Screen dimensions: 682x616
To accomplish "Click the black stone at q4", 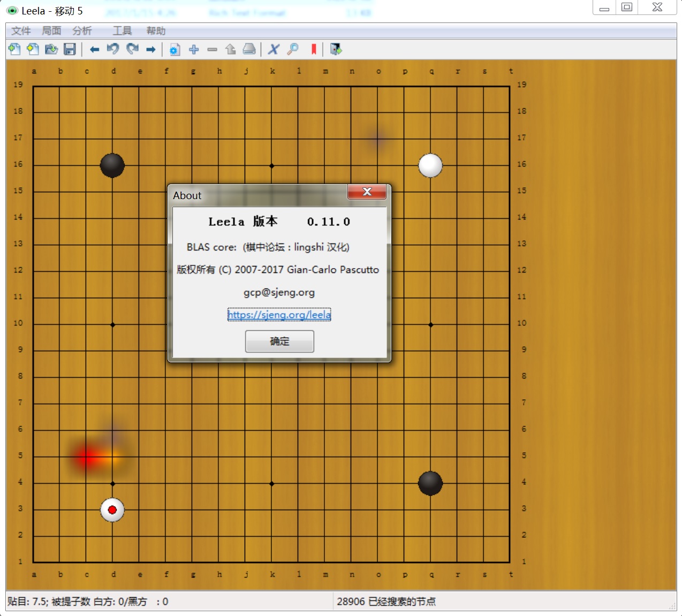I will coord(430,483).
